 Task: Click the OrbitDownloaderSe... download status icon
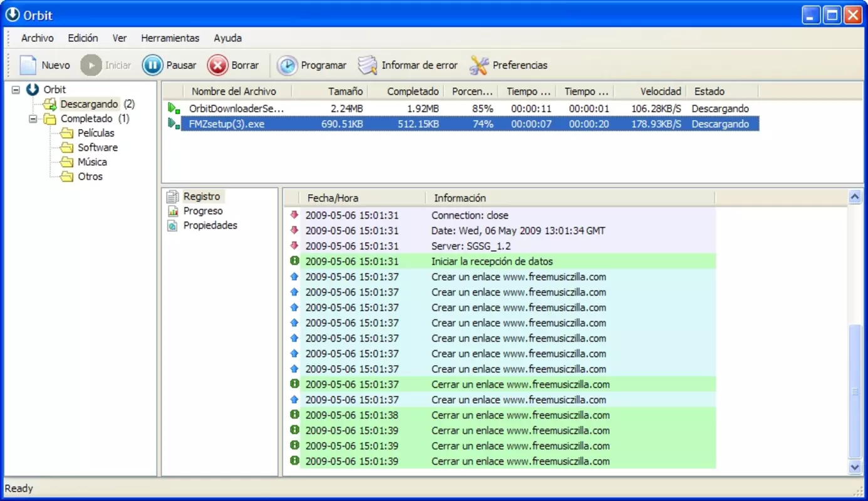(x=174, y=108)
